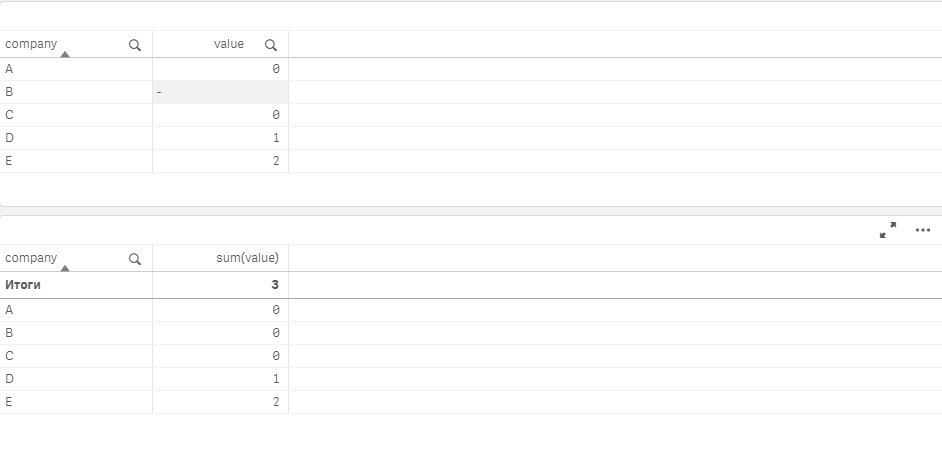The width and height of the screenshot is (942, 473).
Task: Search the value column in top table
Action: point(271,45)
